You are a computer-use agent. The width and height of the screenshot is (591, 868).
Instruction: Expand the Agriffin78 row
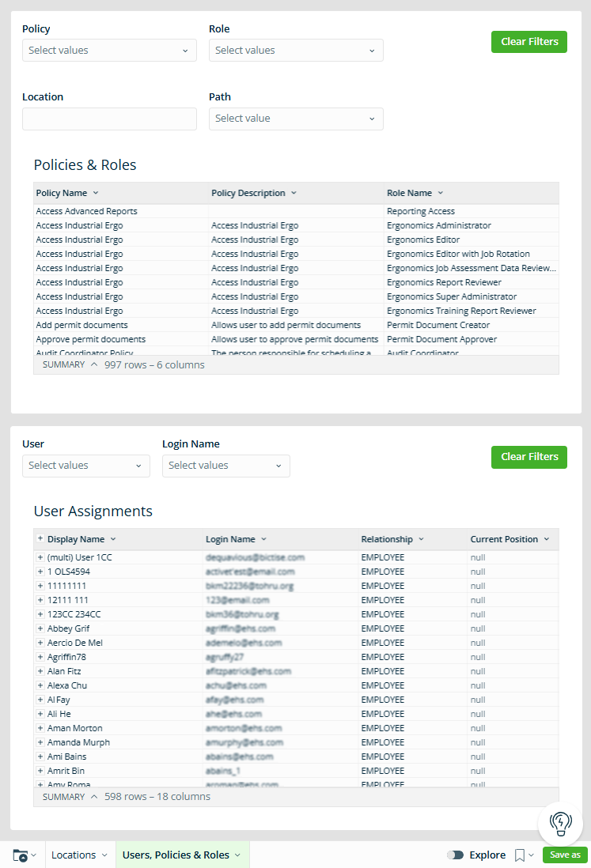click(x=40, y=657)
